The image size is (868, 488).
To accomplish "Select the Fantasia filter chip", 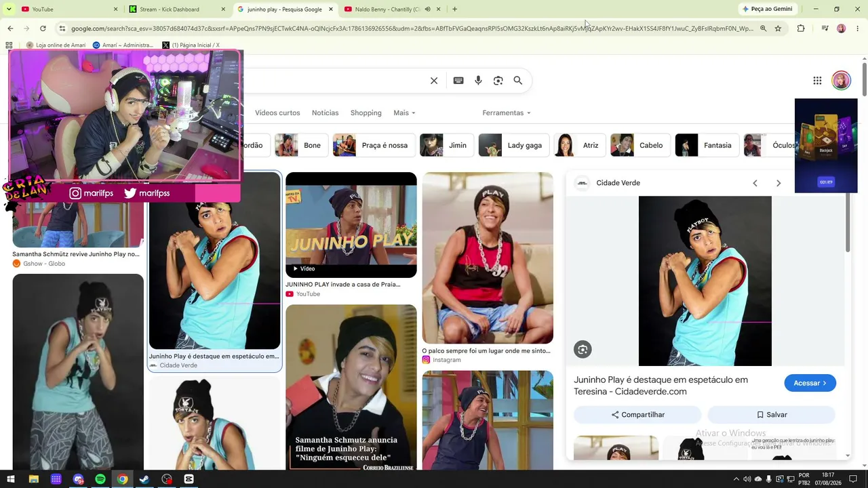I will pyautogui.click(x=707, y=145).
